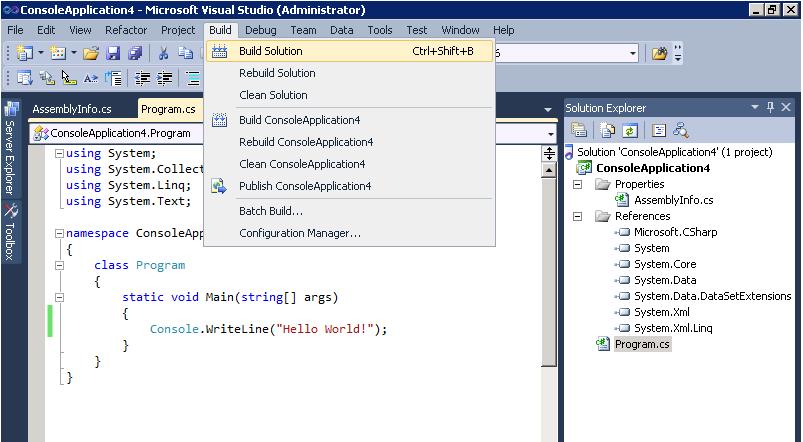Click the Increase Line Indent icon
The width and height of the screenshot is (803, 442).
coord(164,78)
